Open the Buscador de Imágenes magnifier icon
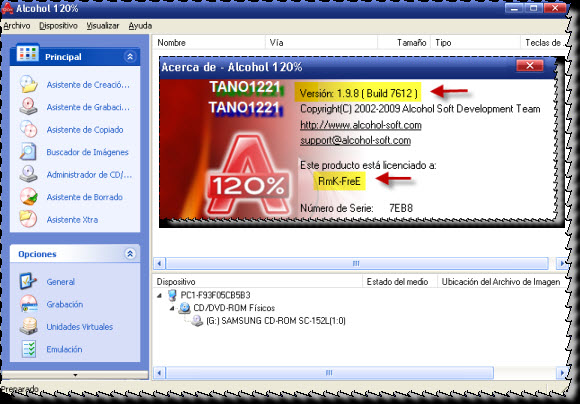 tap(29, 152)
